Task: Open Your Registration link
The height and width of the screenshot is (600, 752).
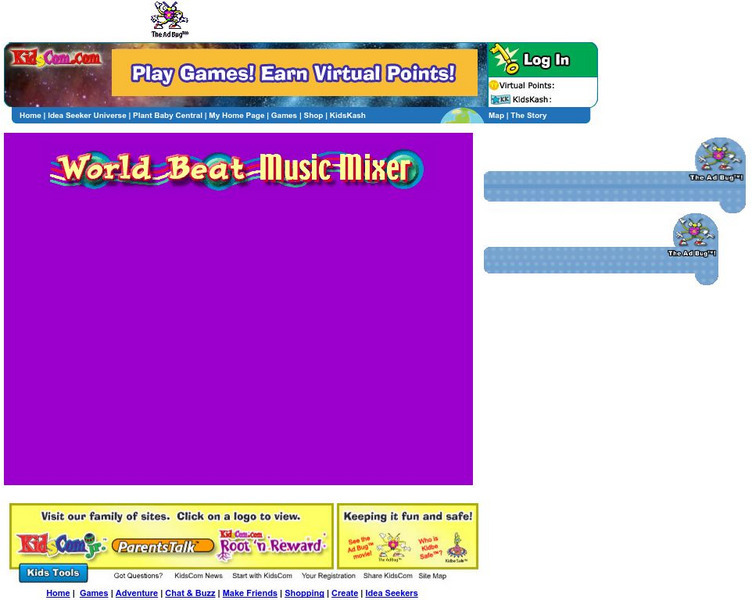Action: (329, 576)
